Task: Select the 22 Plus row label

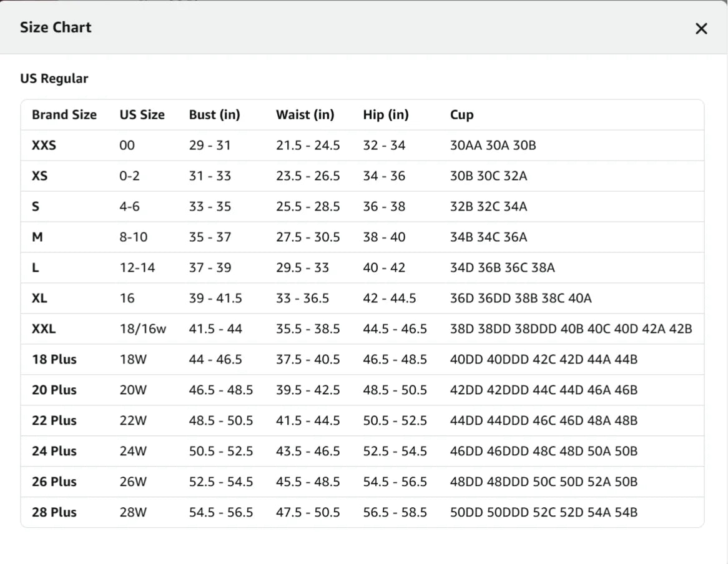Action: tap(54, 420)
